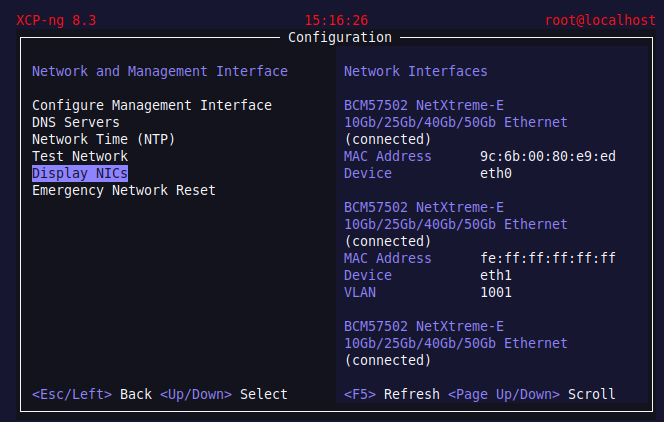Image resolution: width=664 pixels, height=422 pixels.
Task: Select MAC address 9c:6b:00:80:e9:ed
Action: pos(548,156)
